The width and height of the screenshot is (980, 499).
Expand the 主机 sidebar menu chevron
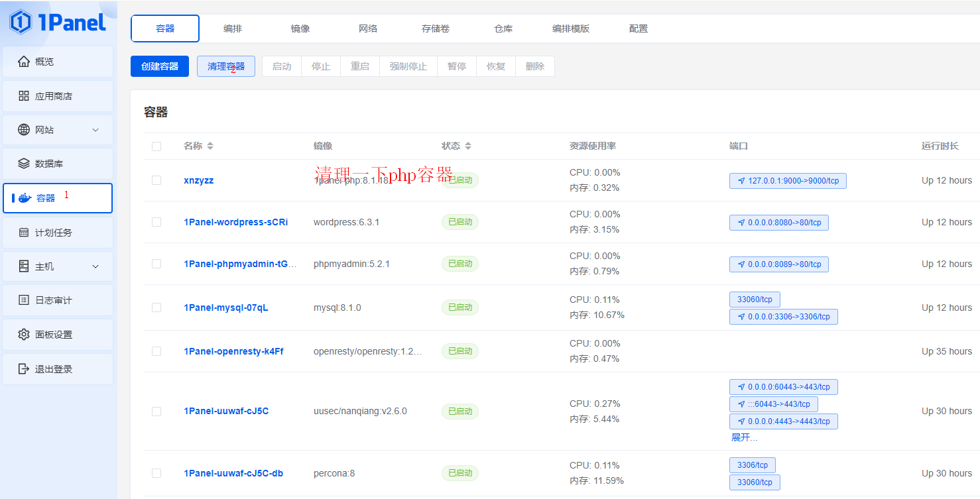[x=95, y=266]
